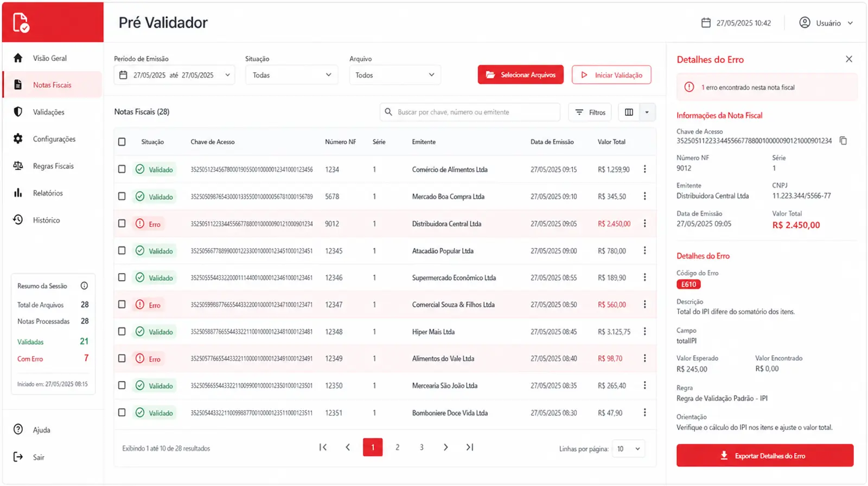Click the Emitente column header

[424, 142]
